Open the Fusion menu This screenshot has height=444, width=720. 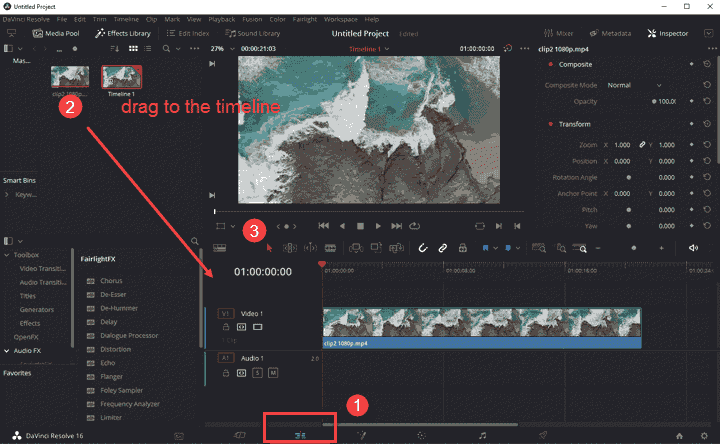pos(252,19)
